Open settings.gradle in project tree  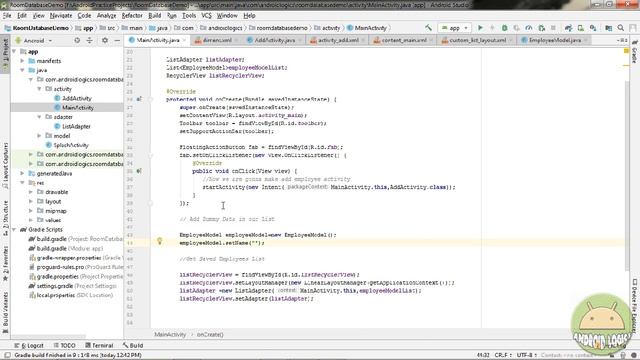54,286
